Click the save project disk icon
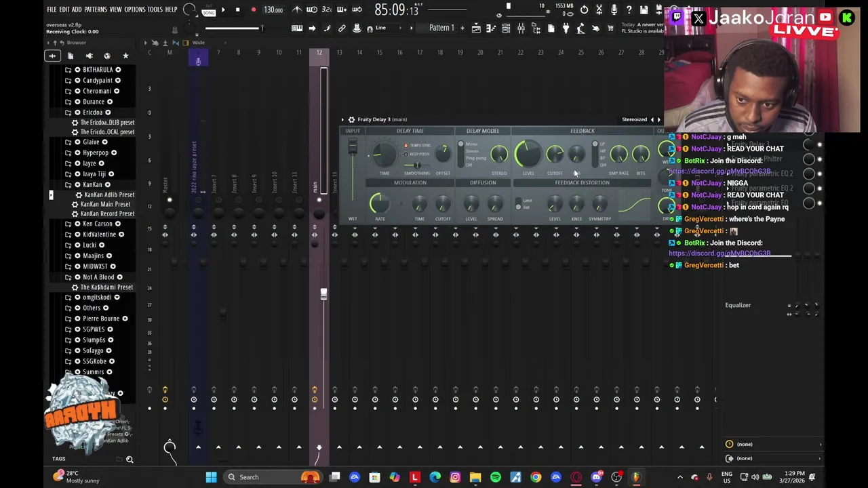868x488 pixels. [644, 9]
